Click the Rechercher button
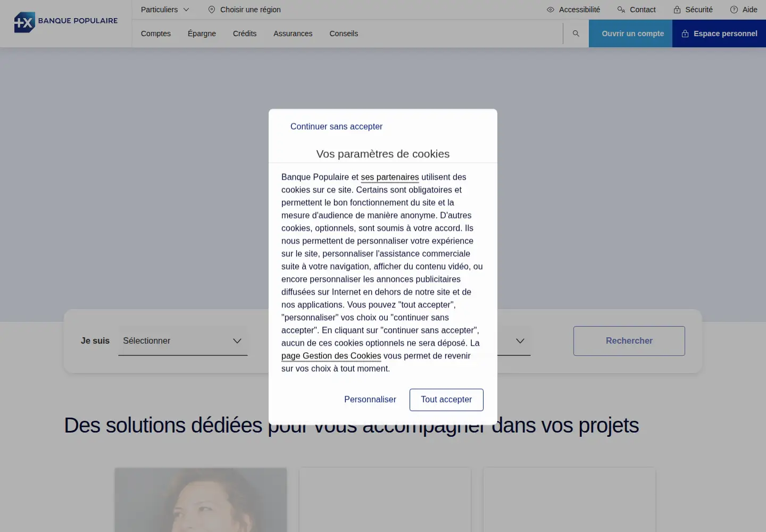 [629, 341]
